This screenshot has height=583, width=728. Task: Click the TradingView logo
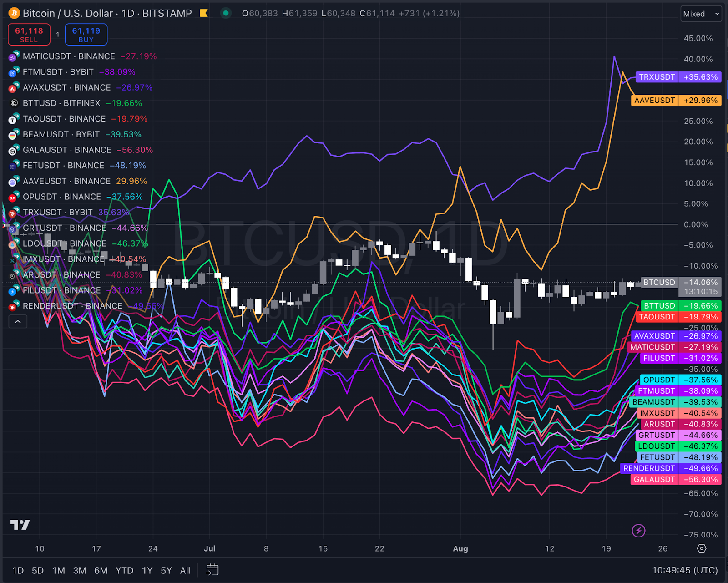[x=20, y=525]
